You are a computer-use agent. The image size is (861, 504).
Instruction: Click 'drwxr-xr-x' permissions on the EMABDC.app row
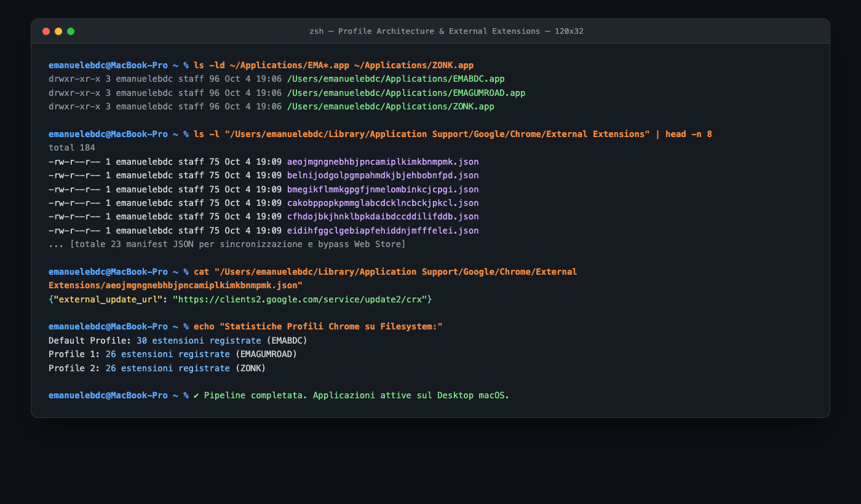[74, 79]
